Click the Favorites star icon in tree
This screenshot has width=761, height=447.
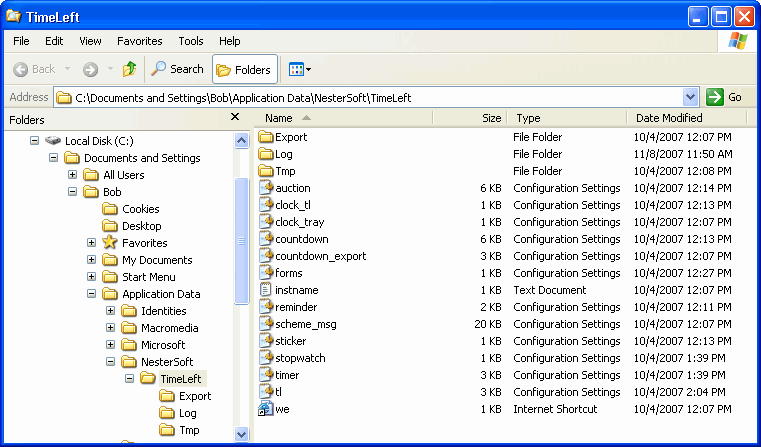click(x=110, y=242)
